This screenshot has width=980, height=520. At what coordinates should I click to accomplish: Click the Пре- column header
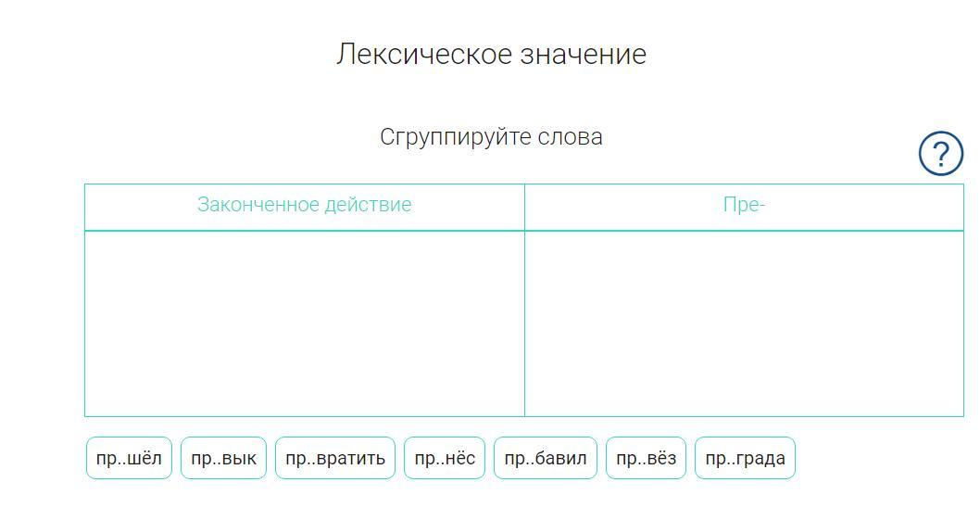(x=744, y=205)
